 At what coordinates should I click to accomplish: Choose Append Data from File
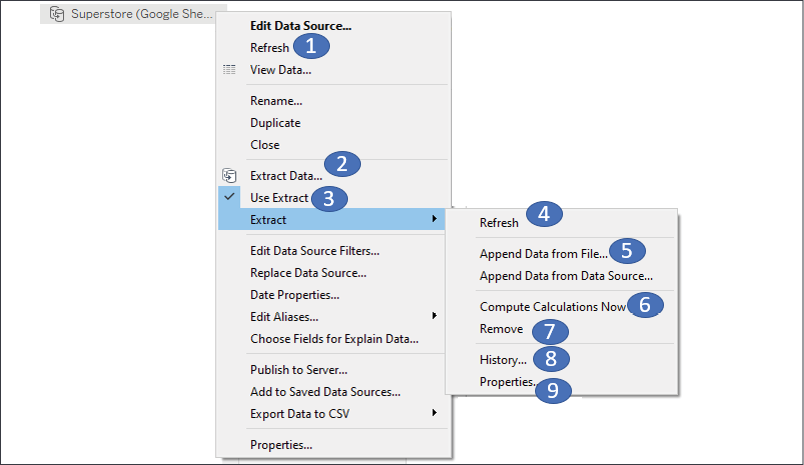[x=543, y=254]
